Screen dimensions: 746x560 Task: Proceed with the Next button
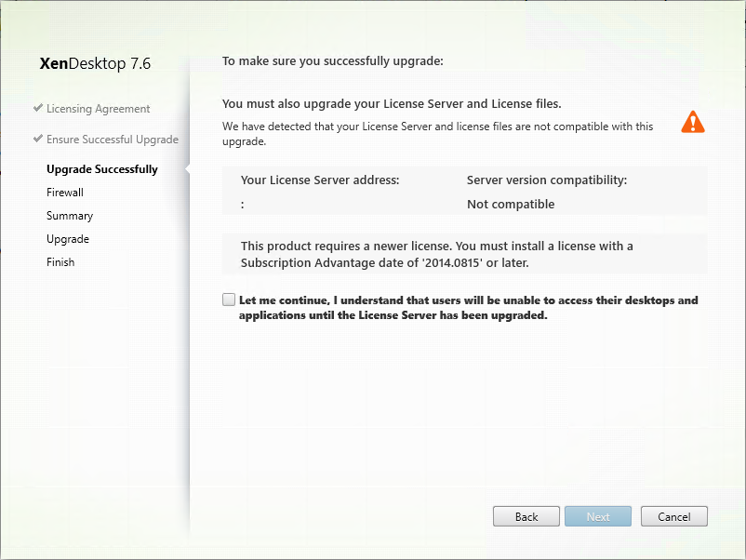click(x=598, y=516)
